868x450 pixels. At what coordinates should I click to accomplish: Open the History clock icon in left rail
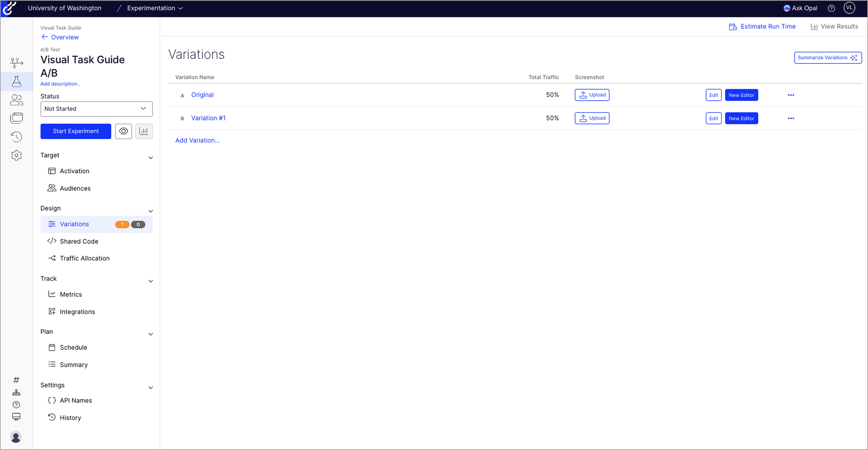[x=16, y=137]
